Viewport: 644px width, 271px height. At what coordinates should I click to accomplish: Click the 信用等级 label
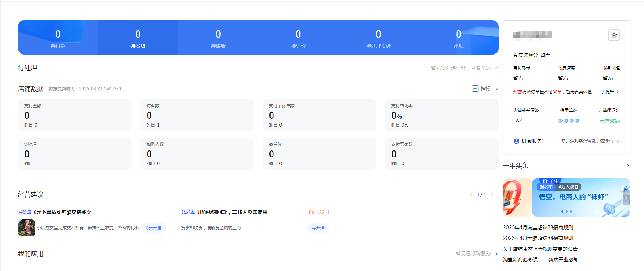(568, 111)
